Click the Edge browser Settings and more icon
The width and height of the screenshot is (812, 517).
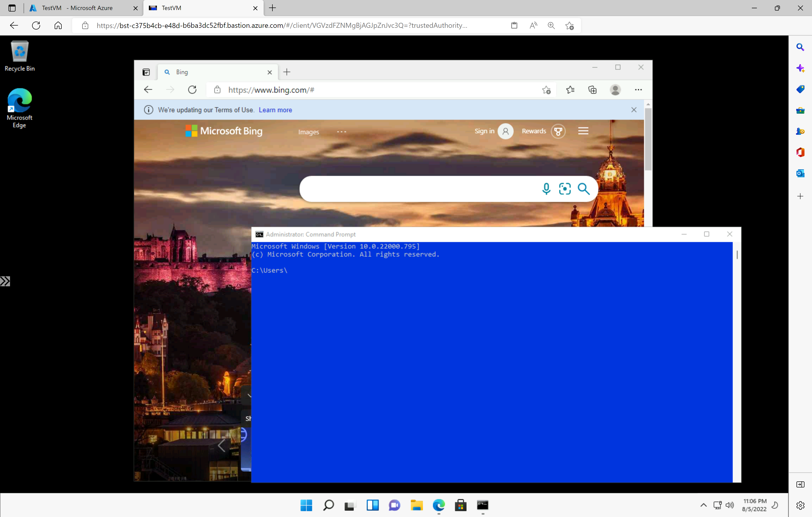pyautogui.click(x=638, y=89)
